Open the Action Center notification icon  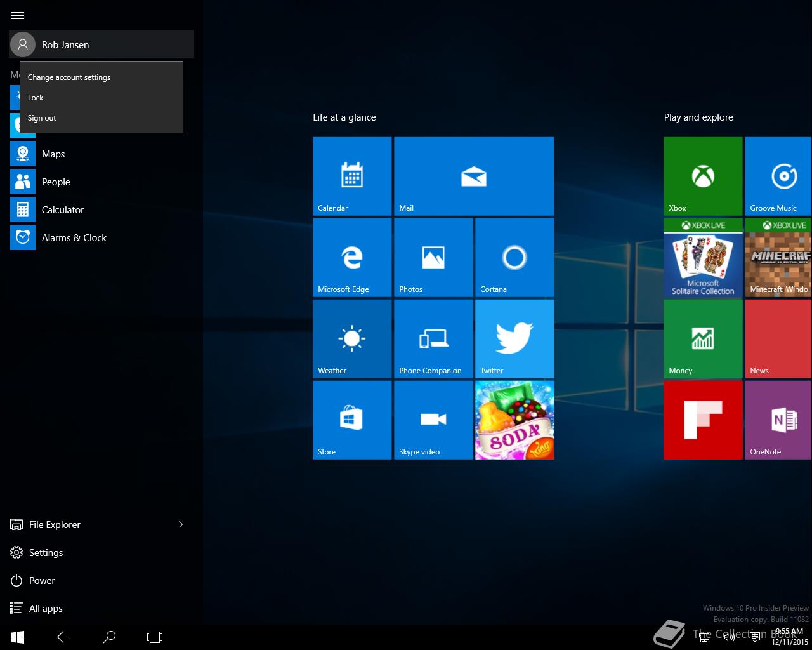(x=755, y=637)
